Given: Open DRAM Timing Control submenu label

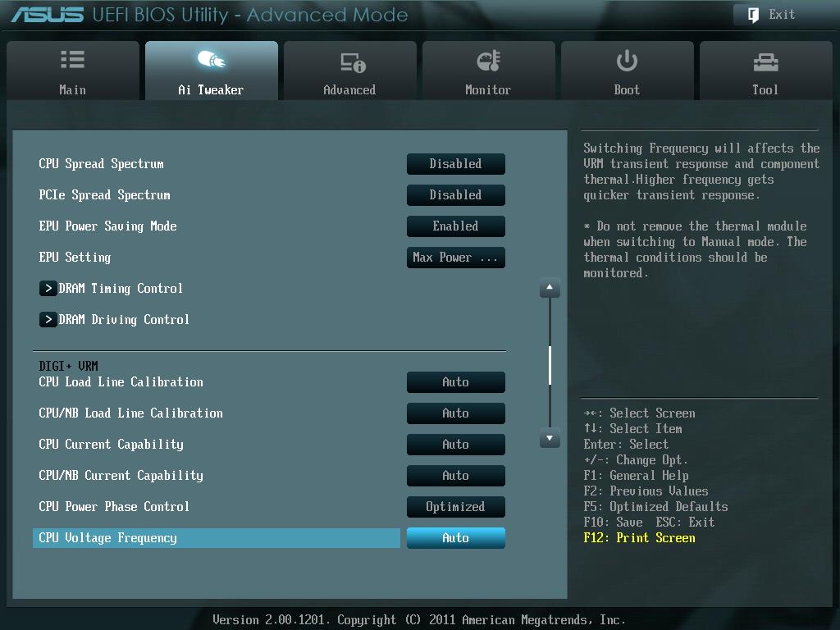Looking at the screenshot, I should [121, 288].
